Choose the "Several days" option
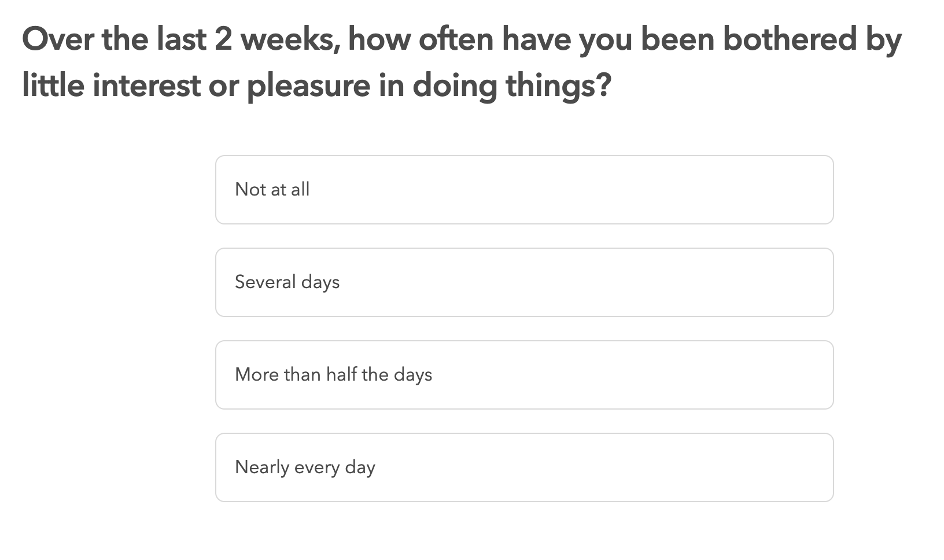944x560 pixels. click(524, 282)
